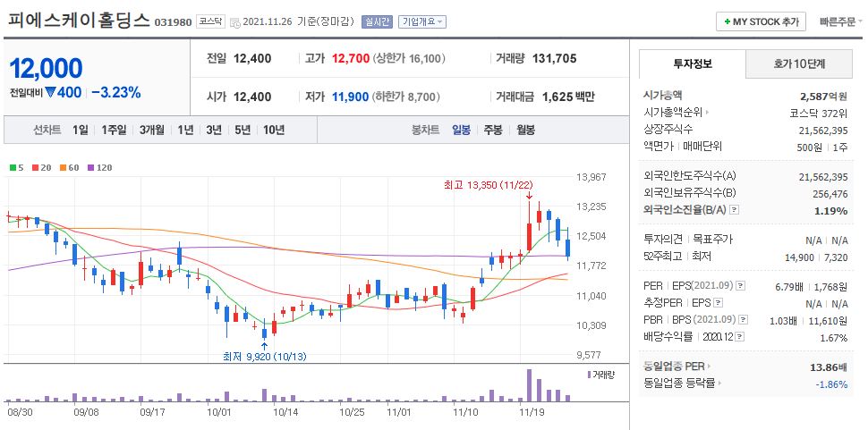868x430 pixels.
Task: Click the low price value 11,900
Action: tap(351, 97)
